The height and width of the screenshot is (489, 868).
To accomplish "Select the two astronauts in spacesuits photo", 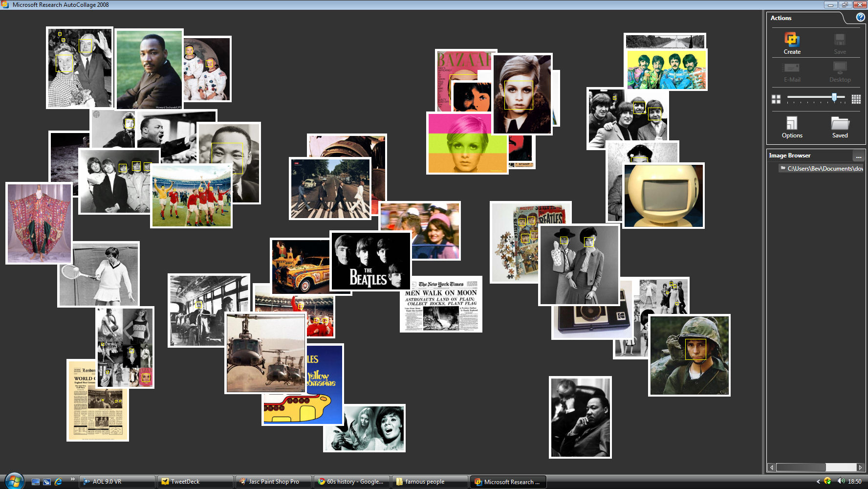I will point(207,69).
